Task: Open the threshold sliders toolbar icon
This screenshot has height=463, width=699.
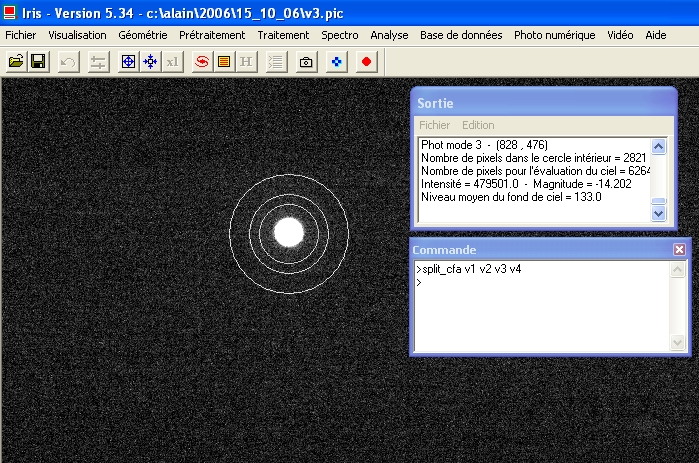Action: tap(98, 61)
